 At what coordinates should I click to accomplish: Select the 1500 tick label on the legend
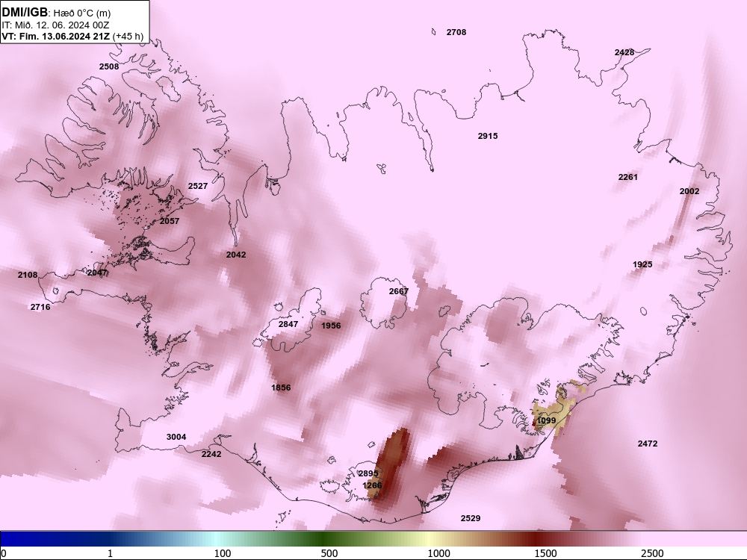[545, 553]
